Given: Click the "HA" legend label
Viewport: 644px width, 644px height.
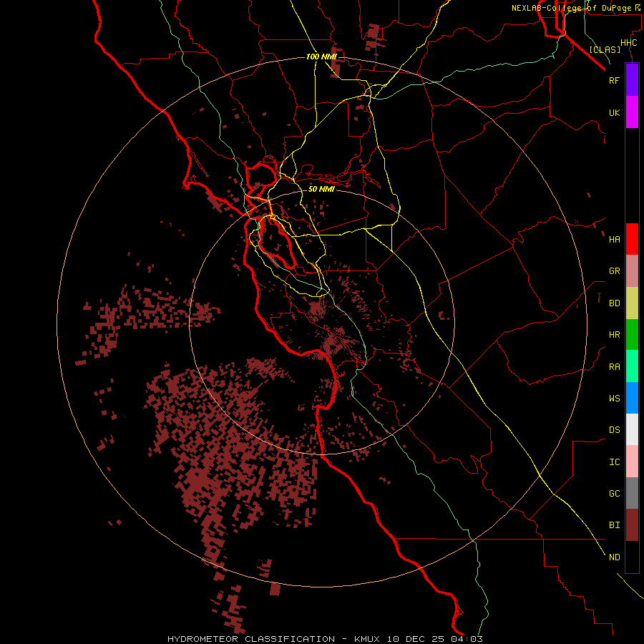Looking at the screenshot, I should click(614, 239).
